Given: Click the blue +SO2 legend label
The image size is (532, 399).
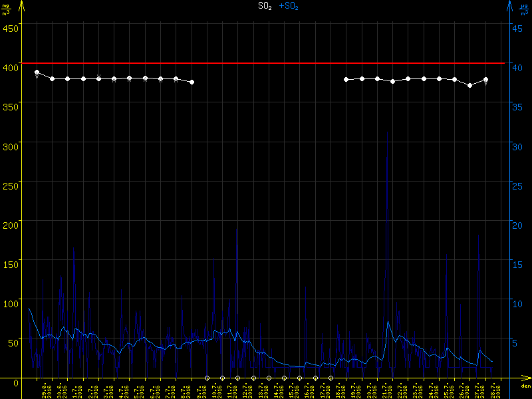Looking at the screenshot, I should coord(289,6).
